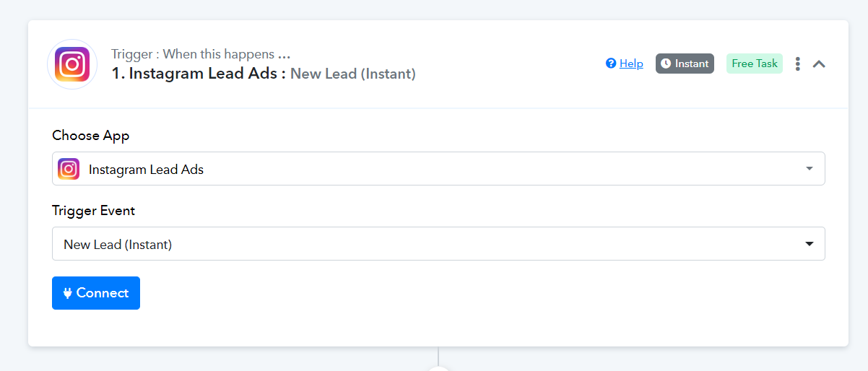Image resolution: width=868 pixels, height=371 pixels.
Task: Click the plug icon on Connect button
Action: 68,293
